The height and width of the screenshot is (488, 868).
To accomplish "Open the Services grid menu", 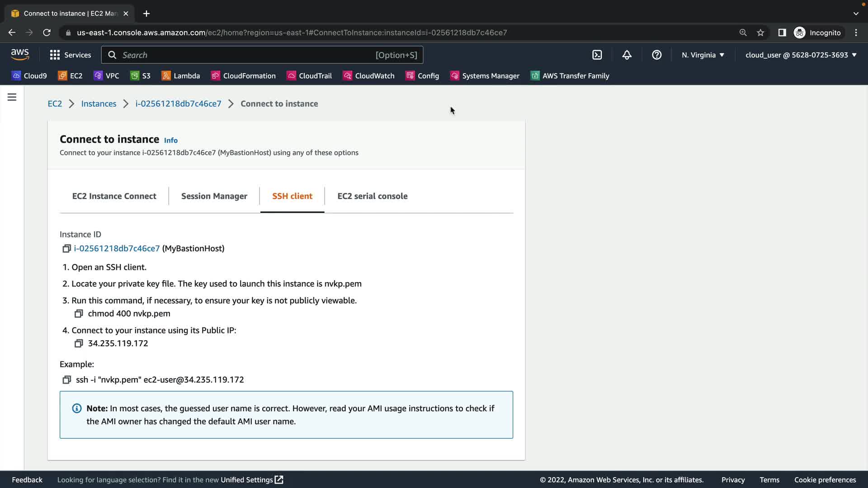I will tap(70, 55).
